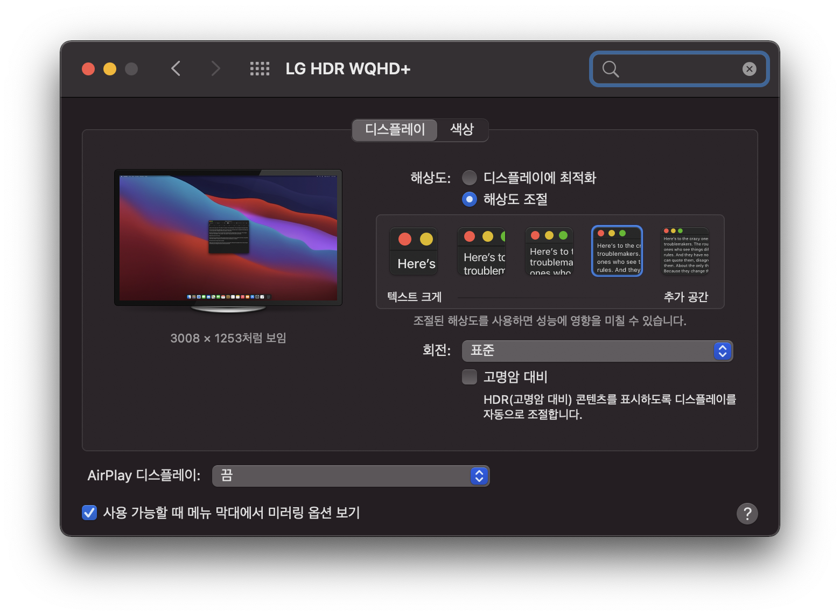
Task: Click the monitor preview image
Action: (228, 241)
